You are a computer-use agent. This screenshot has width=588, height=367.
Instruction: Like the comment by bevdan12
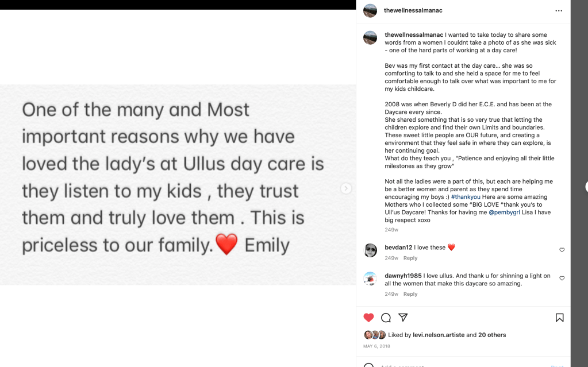point(562,250)
